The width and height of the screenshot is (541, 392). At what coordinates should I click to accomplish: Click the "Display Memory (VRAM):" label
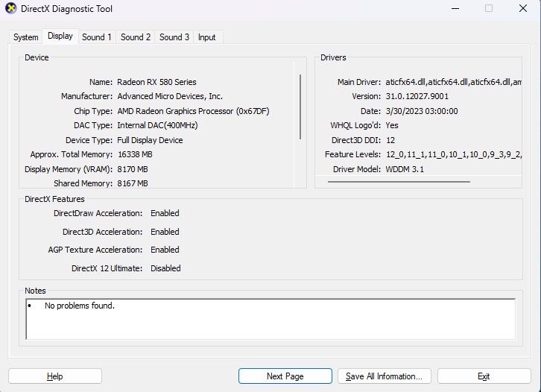69,169
